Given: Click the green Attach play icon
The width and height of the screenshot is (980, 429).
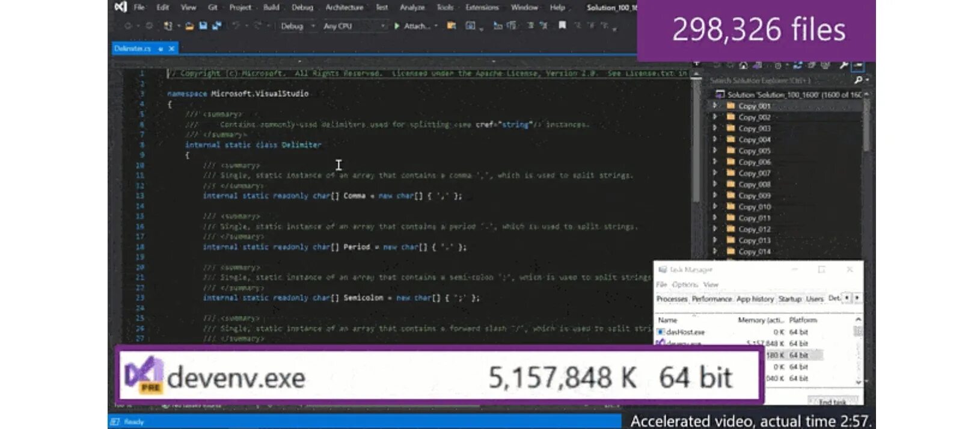Looking at the screenshot, I should (397, 26).
